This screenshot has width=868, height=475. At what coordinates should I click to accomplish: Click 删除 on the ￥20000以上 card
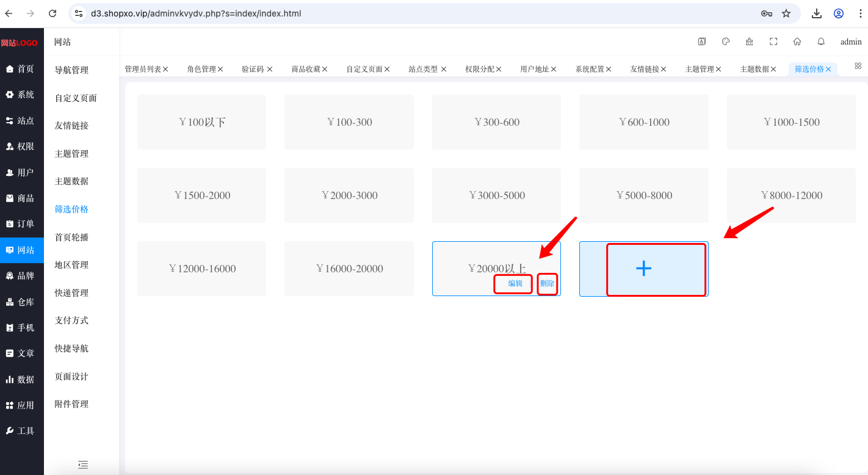click(548, 283)
